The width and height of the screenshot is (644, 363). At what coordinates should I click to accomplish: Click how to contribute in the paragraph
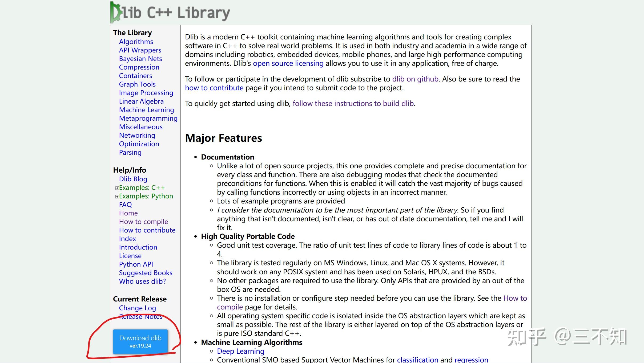tap(214, 88)
